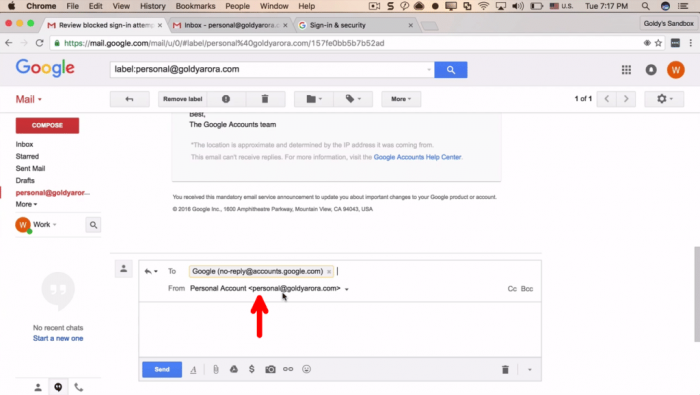Open the Mail dropdown
The width and height of the screenshot is (700, 395).
click(x=29, y=99)
